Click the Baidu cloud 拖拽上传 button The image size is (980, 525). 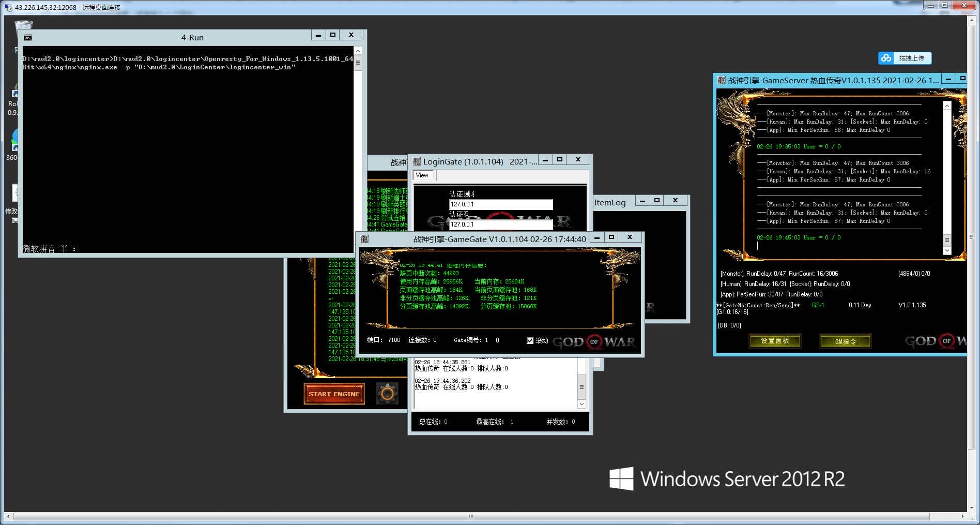905,58
